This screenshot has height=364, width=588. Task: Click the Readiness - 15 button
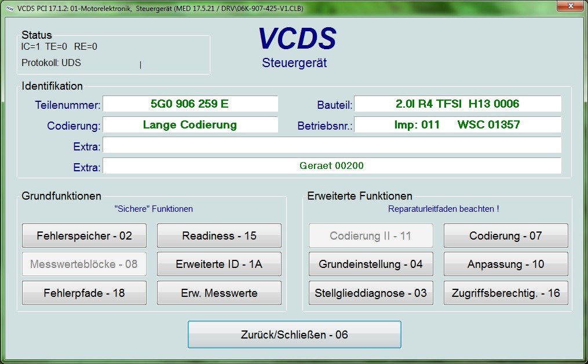point(219,236)
